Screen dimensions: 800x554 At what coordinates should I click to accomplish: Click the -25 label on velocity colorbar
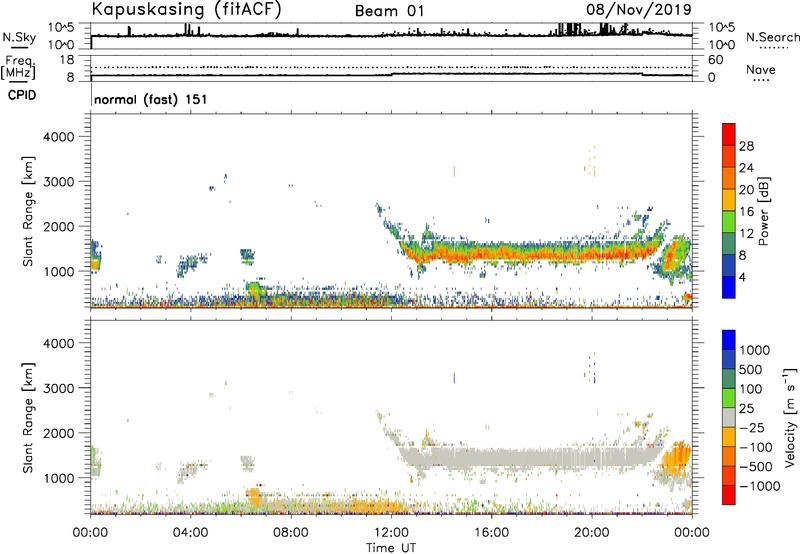coord(752,428)
